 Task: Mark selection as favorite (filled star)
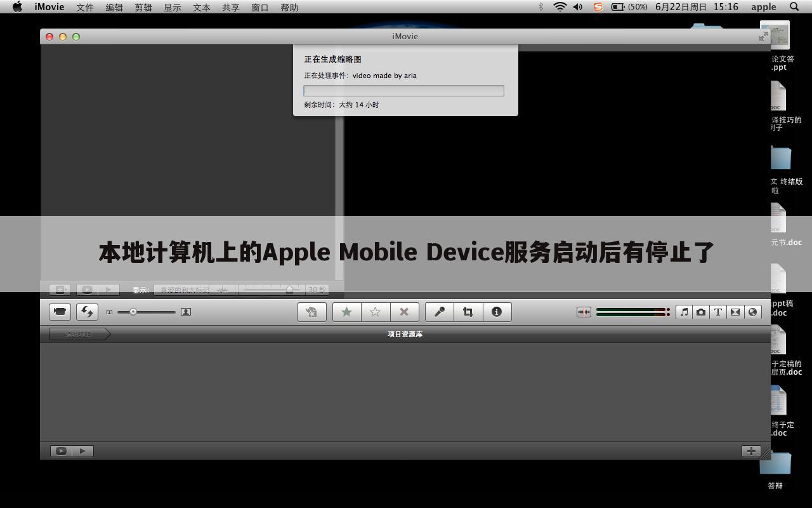tap(347, 312)
